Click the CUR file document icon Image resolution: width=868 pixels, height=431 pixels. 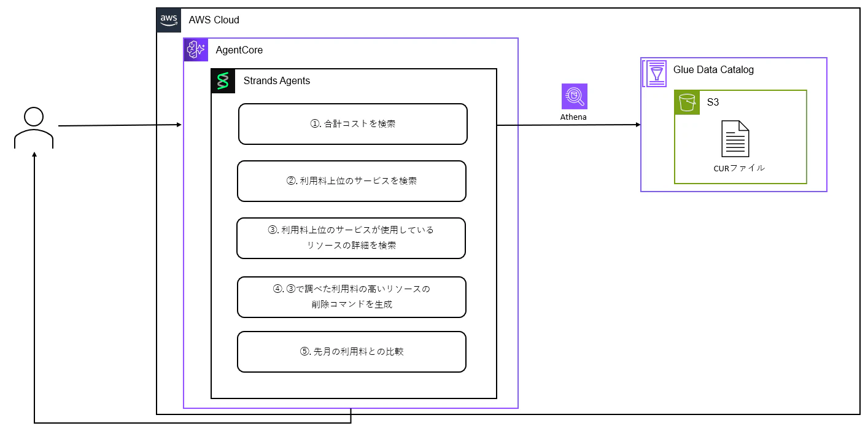(x=735, y=139)
